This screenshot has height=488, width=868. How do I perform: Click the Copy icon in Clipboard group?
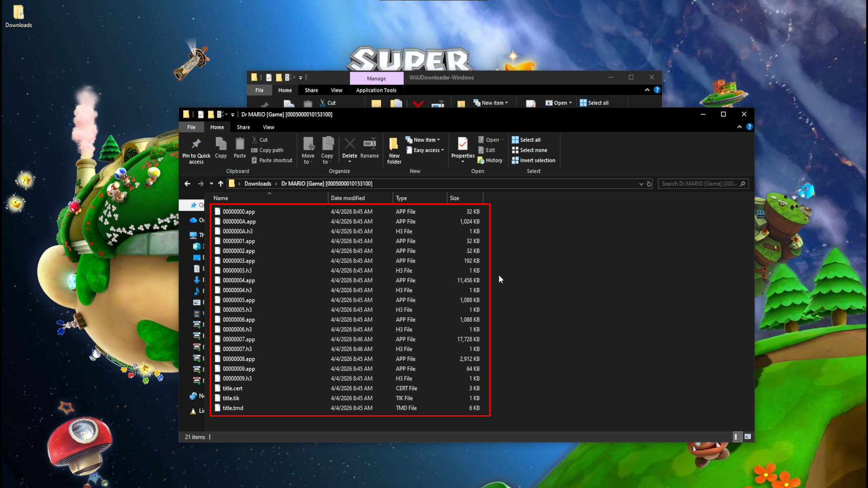[x=221, y=145]
